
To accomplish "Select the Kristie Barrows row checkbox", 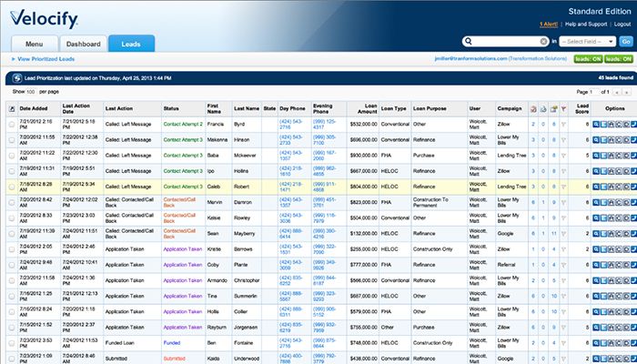I will (x=12, y=249).
